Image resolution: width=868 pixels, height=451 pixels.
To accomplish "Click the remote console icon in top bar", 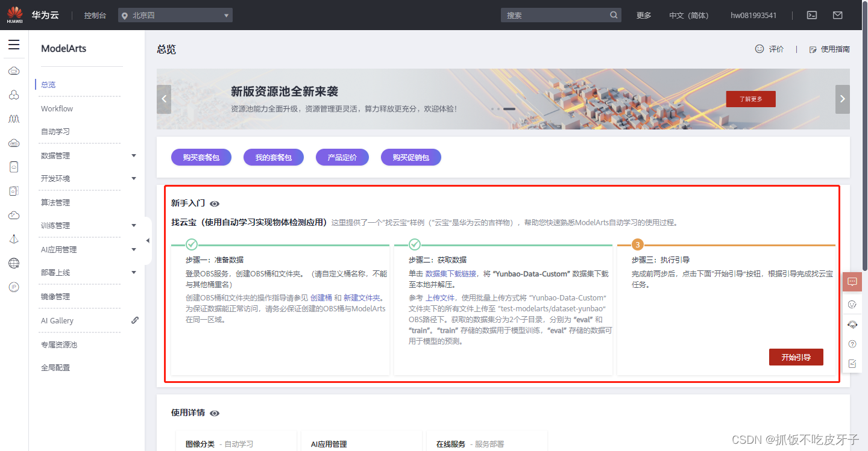I will pos(811,15).
